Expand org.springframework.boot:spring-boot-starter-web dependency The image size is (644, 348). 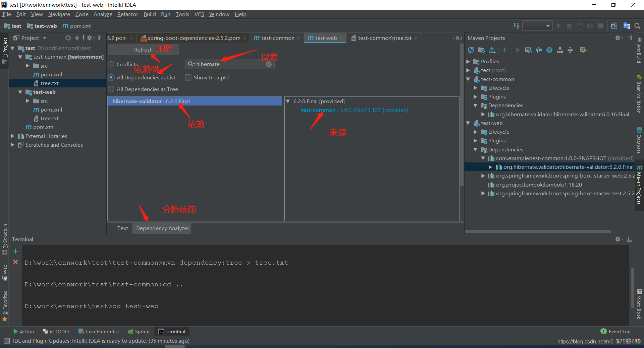(x=483, y=176)
